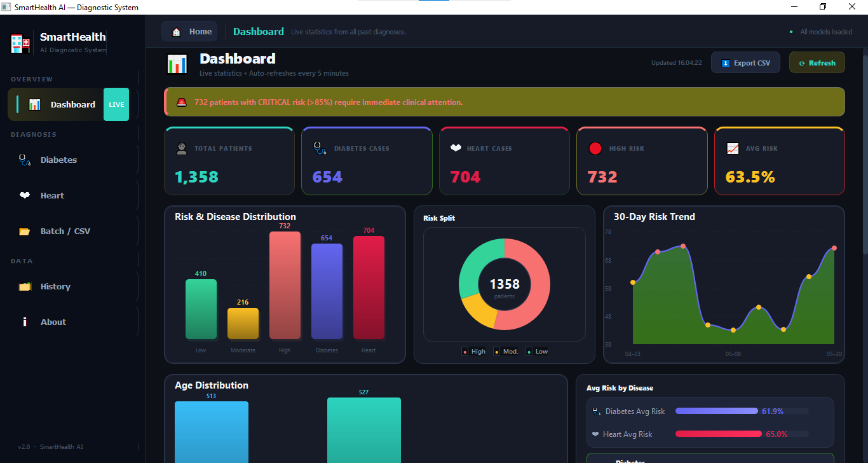
Task: Click the Low legend swatch under Risk Split
Action: [x=529, y=351]
